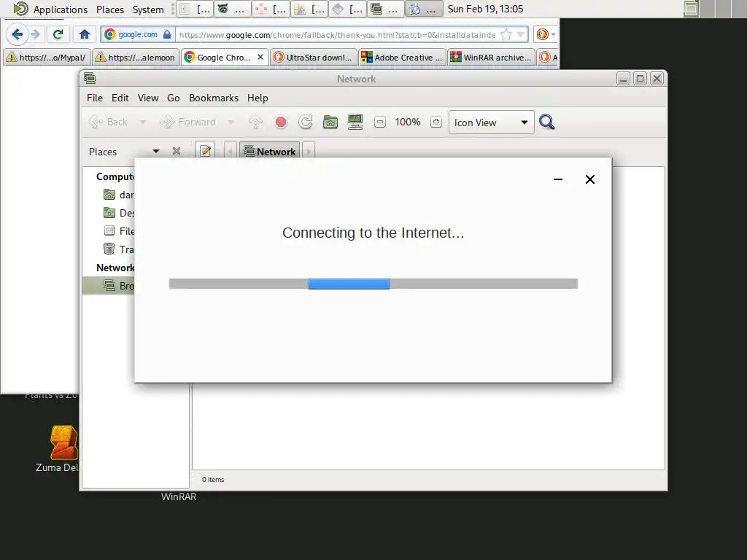Click the red stop loading icon
Viewport: 747px width, 560px height.
click(x=281, y=122)
